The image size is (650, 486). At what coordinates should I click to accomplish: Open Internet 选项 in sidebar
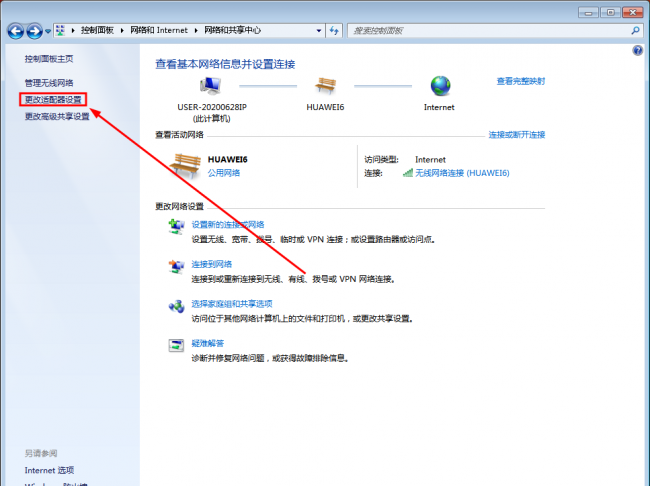click(x=49, y=470)
